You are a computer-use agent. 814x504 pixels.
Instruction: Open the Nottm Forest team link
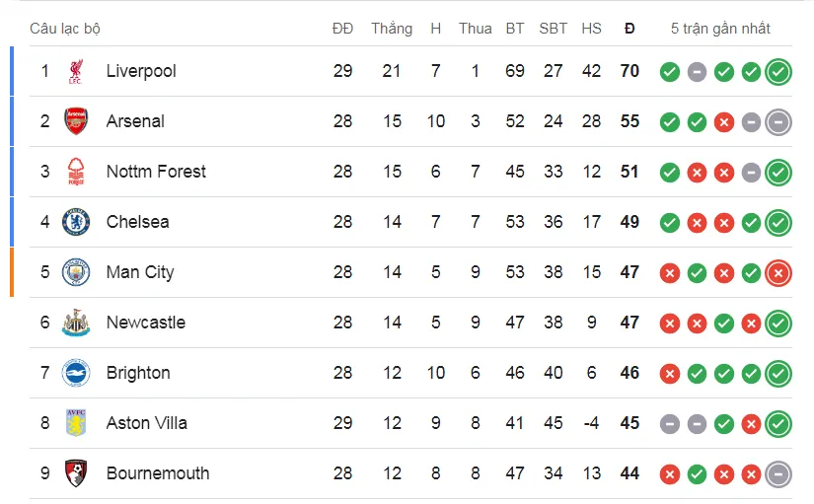point(156,172)
